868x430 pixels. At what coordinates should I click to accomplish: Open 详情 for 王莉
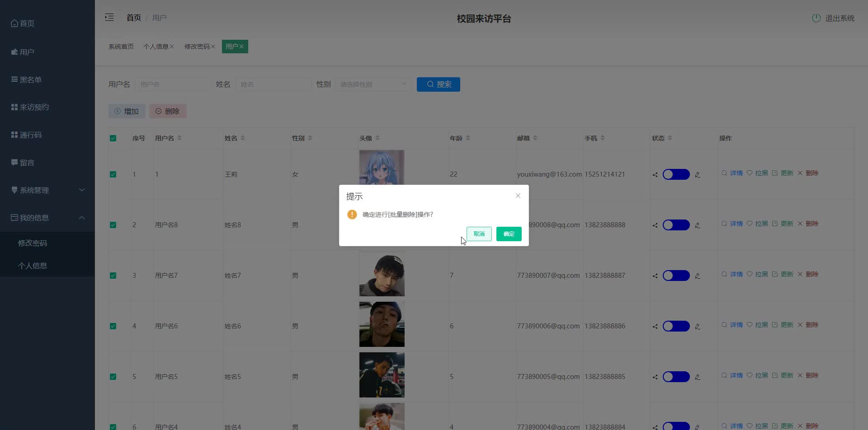pos(732,173)
